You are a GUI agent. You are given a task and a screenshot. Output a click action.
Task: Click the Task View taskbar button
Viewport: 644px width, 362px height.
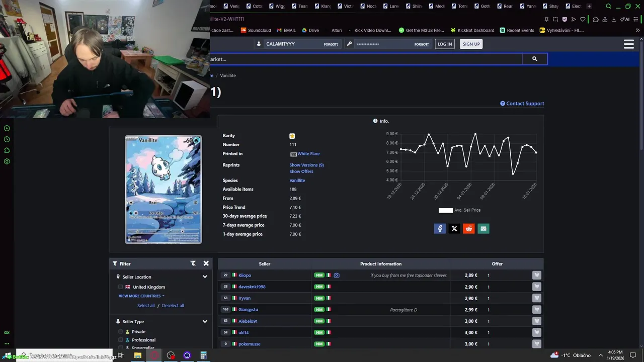[121, 355]
